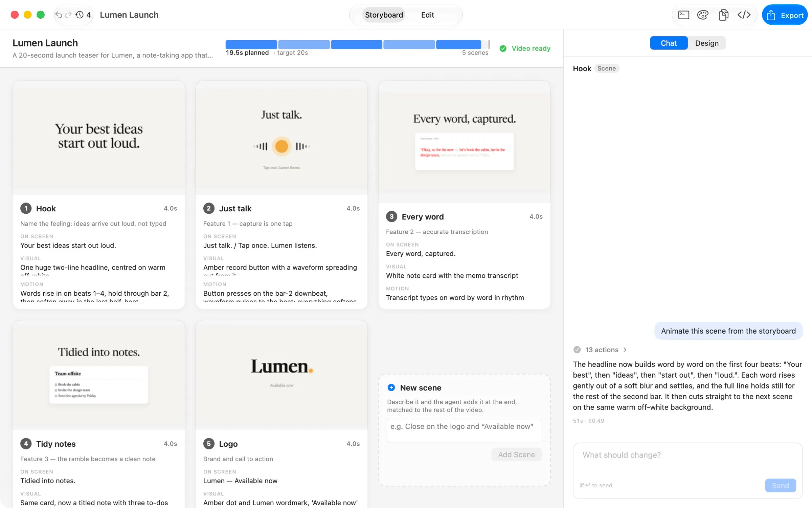Redo the undone change
Viewport: 812px width, 508px height.
pos(68,15)
